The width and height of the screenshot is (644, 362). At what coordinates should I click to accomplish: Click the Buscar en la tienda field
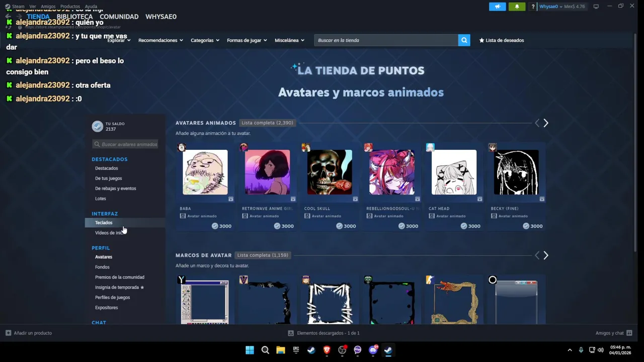pos(386,40)
